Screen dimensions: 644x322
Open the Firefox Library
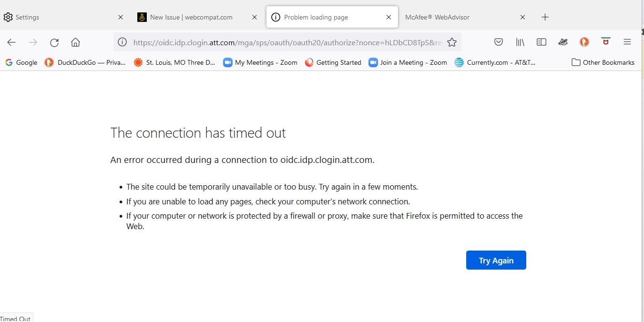[x=520, y=42]
